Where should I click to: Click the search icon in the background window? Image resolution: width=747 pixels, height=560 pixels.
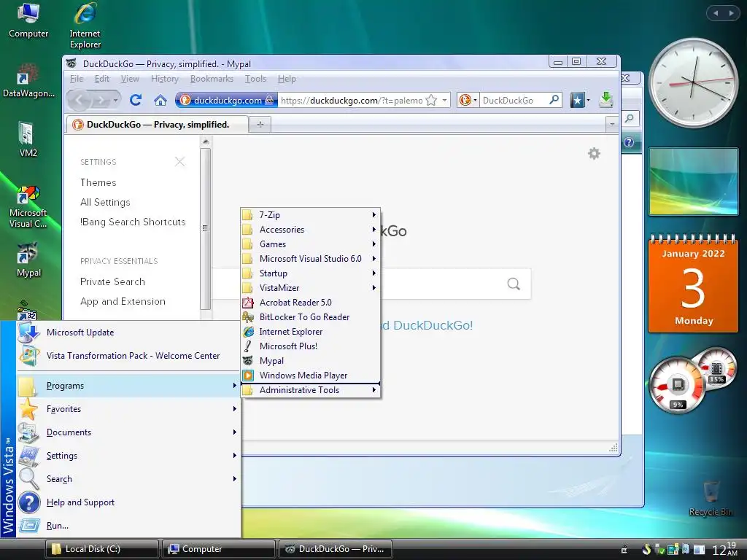click(629, 118)
